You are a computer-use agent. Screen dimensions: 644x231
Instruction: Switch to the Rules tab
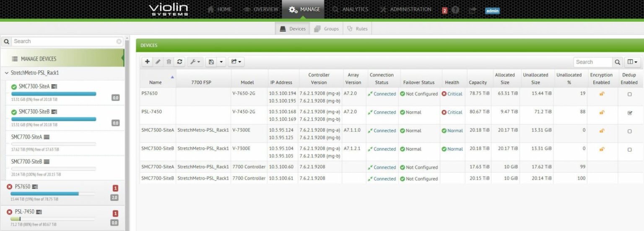point(357,28)
